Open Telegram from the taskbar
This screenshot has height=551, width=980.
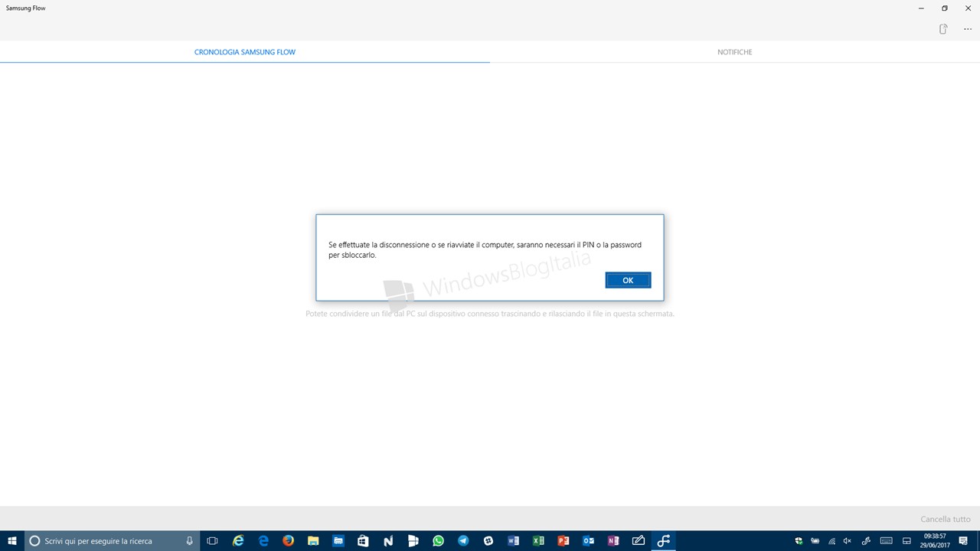point(463,541)
